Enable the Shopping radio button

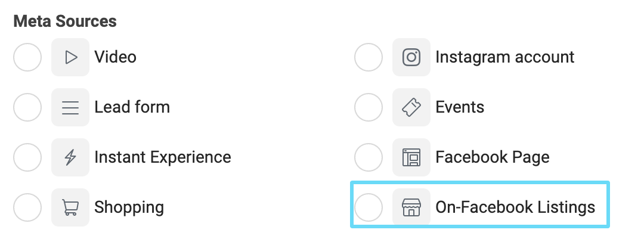[27, 207]
